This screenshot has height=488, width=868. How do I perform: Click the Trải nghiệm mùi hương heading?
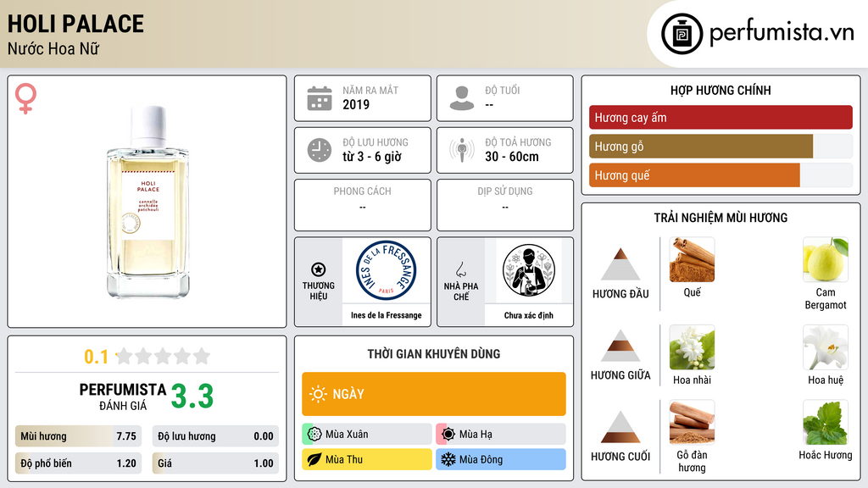tap(721, 218)
